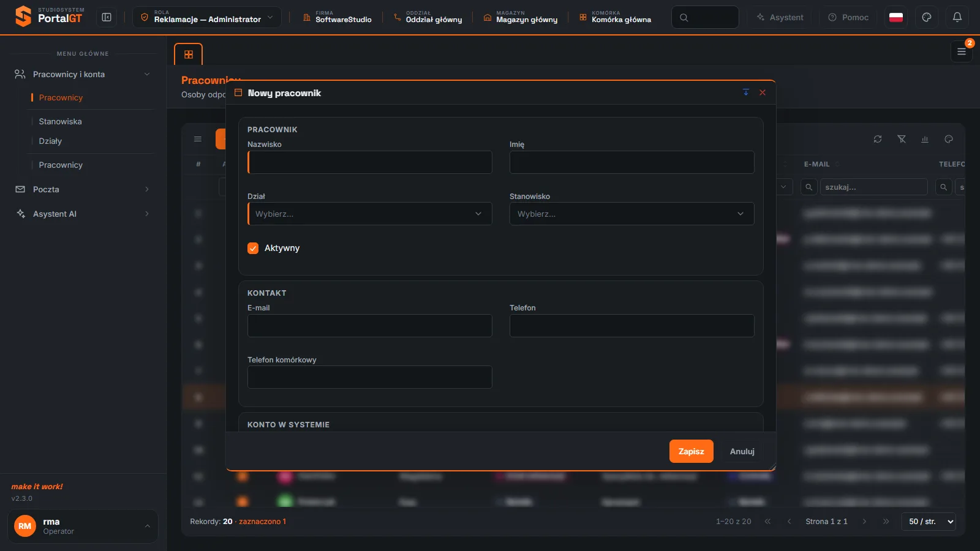980x551 pixels.
Task: Focus the E-mail column szukaj filter
Action: 873,187
